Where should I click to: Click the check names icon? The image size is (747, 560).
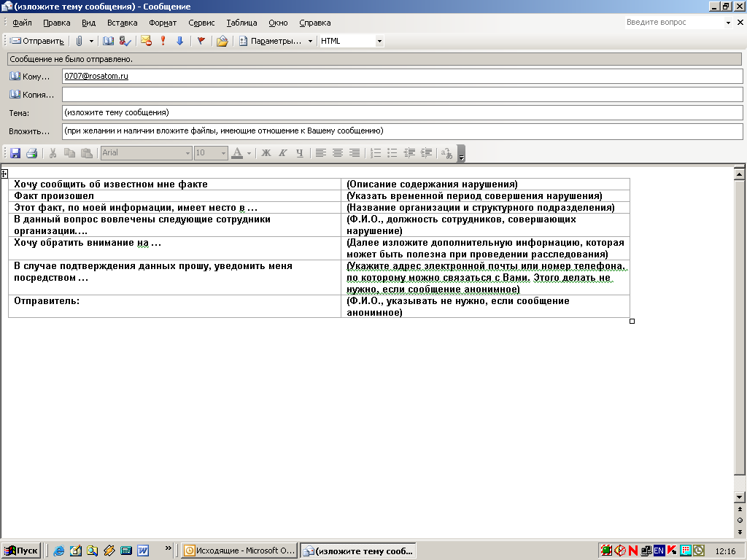125,41
